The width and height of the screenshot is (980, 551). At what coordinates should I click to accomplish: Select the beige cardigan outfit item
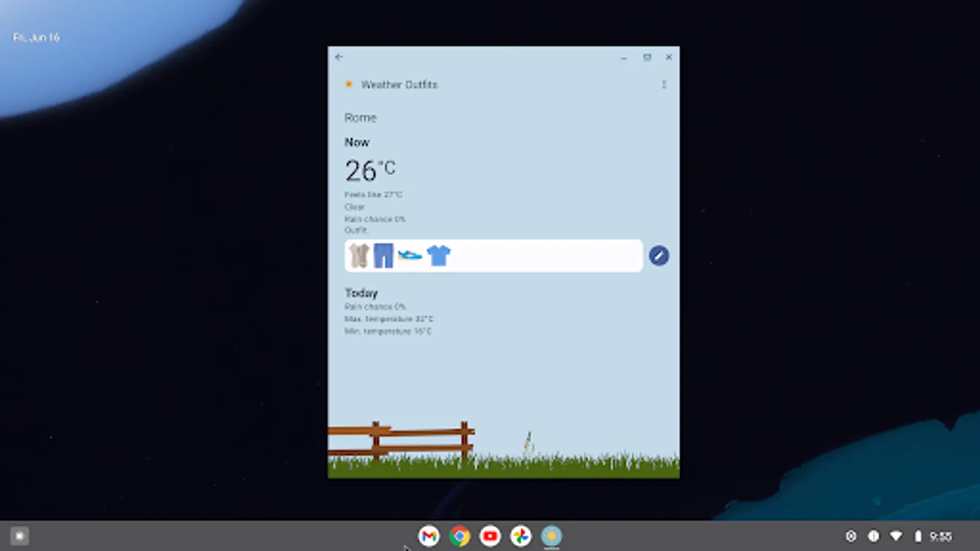coord(360,256)
